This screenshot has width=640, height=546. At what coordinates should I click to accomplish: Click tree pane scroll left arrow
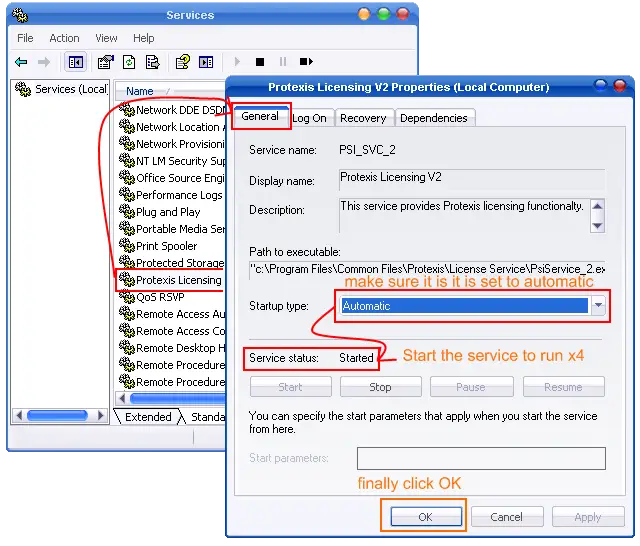19,416
